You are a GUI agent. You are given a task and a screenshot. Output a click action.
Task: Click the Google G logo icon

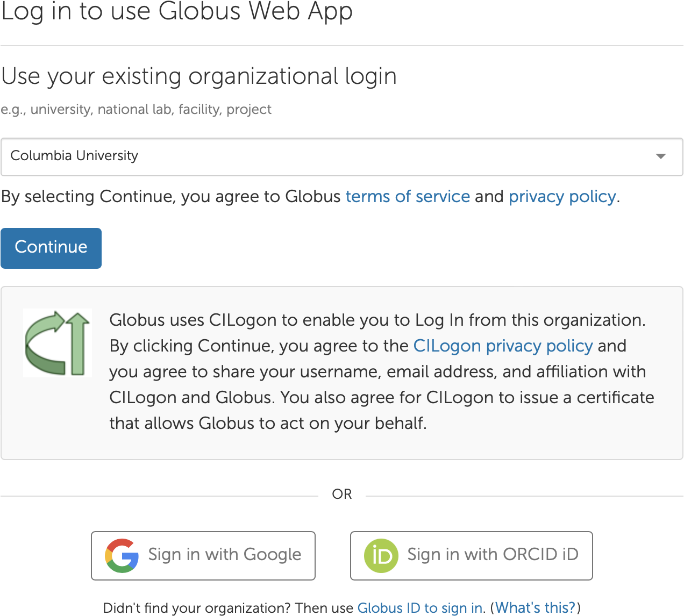tap(122, 555)
